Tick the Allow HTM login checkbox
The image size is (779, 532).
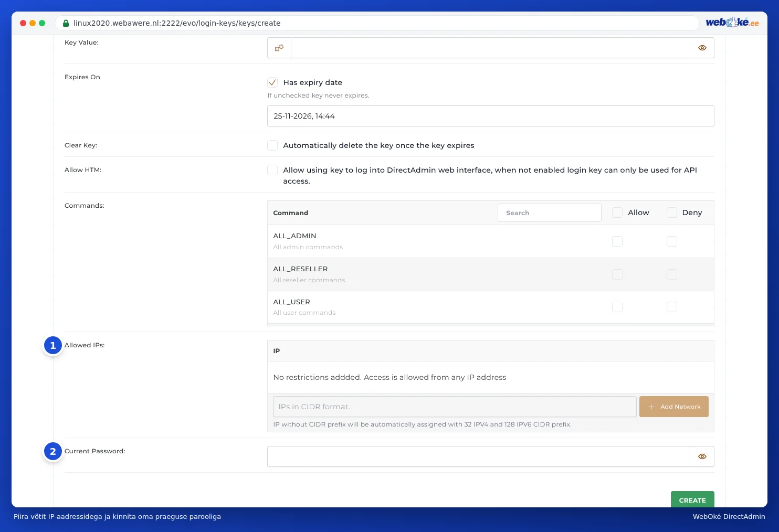click(x=272, y=170)
